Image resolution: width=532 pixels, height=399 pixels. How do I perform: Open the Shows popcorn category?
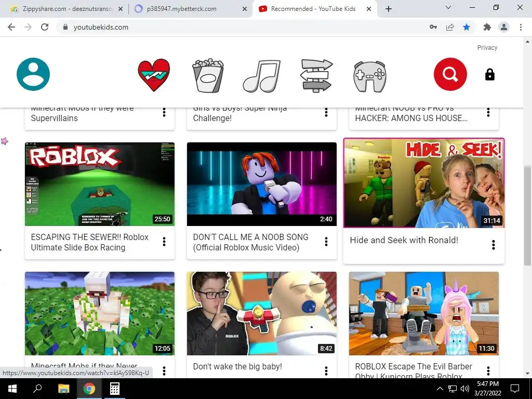[208, 75]
